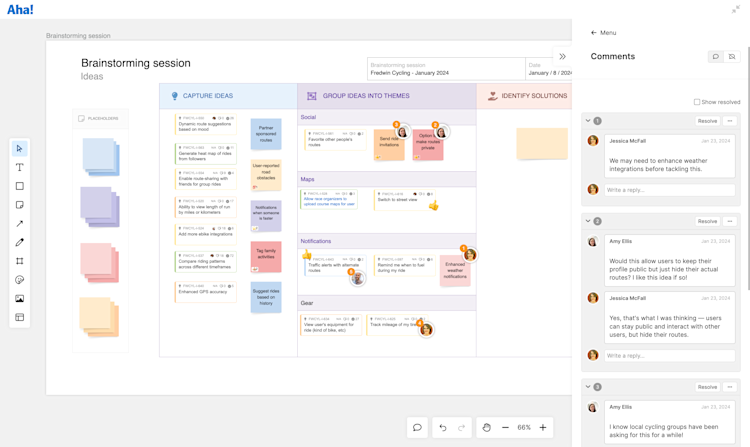Pick the orange placeholder sticky stack

[x=99, y=317]
